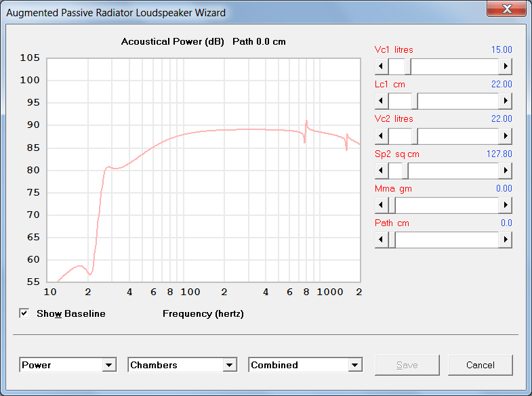The height and width of the screenshot is (396, 532).
Task: Click the Frequency (hertz) axis label
Action: coord(203,313)
